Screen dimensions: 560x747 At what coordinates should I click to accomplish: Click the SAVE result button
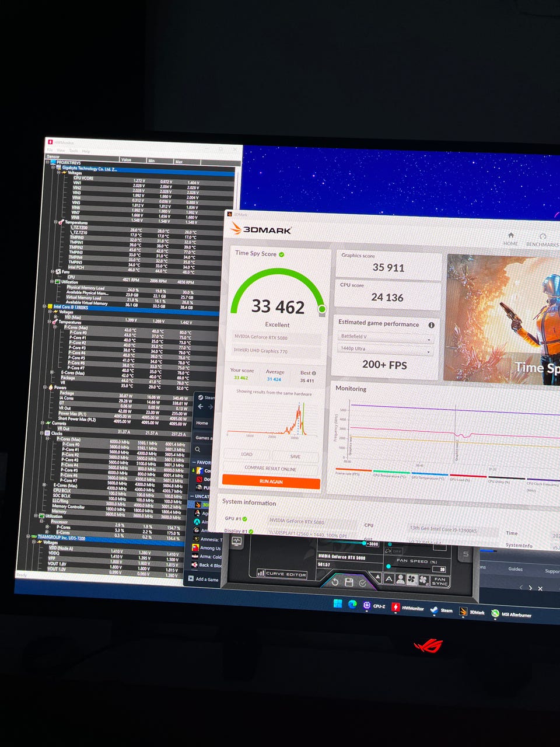click(296, 456)
